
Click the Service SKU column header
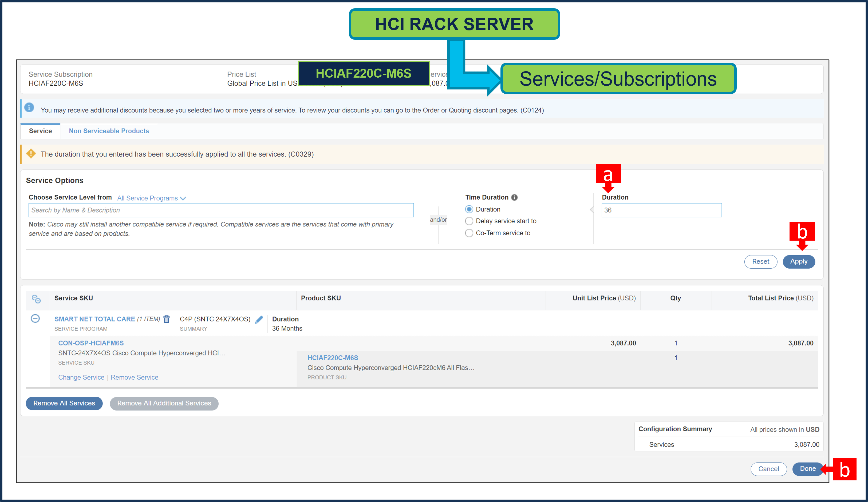pos(74,298)
